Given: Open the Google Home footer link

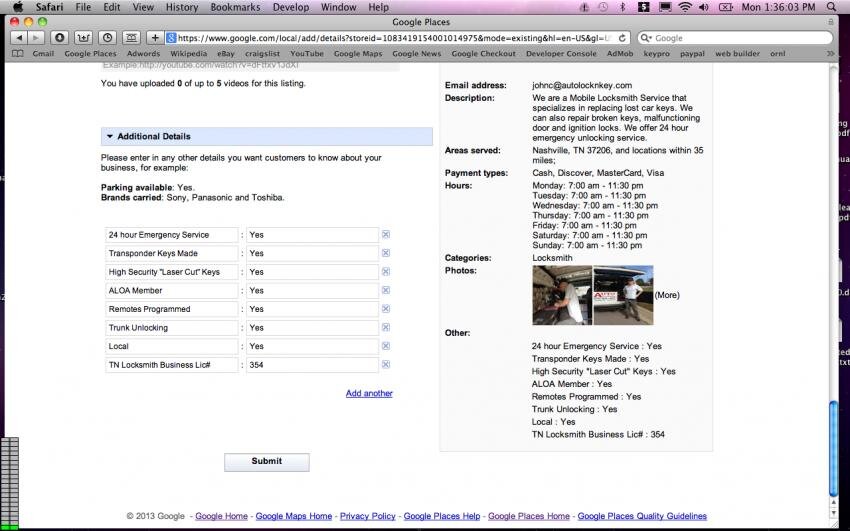Looking at the screenshot, I should coord(221,516).
